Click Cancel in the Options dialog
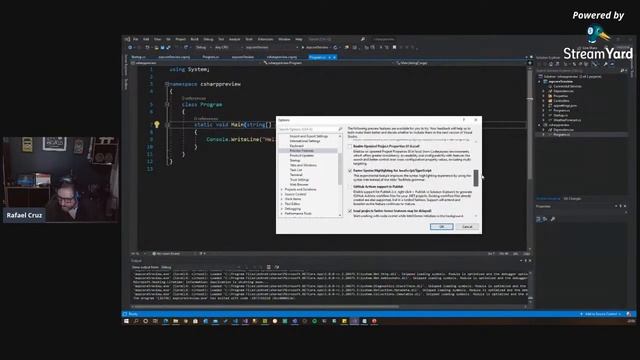Screen dimensions: 640x360 [467, 227]
